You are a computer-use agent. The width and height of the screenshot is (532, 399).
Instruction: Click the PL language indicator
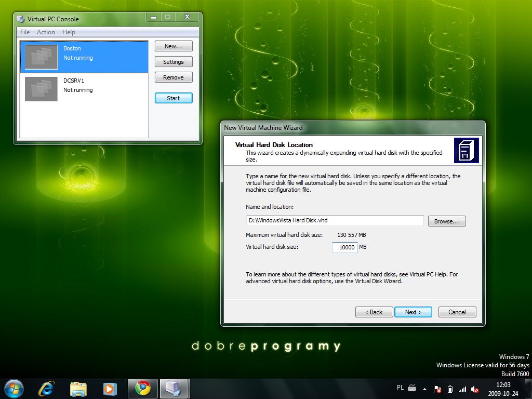(x=400, y=388)
